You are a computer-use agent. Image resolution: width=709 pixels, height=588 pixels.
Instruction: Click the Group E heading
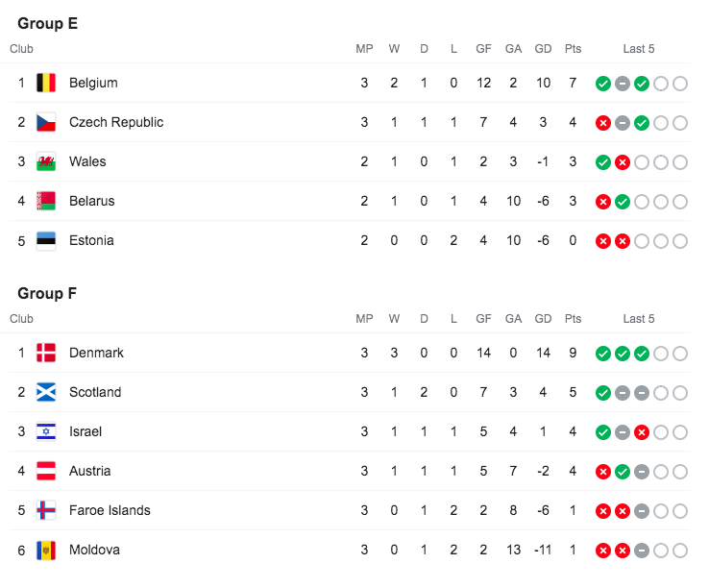coord(47,23)
